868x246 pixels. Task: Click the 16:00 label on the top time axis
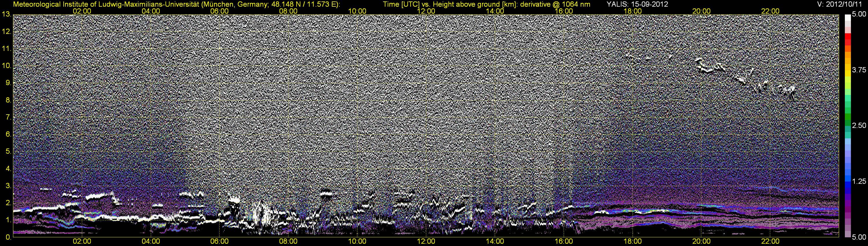pyautogui.click(x=564, y=11)
